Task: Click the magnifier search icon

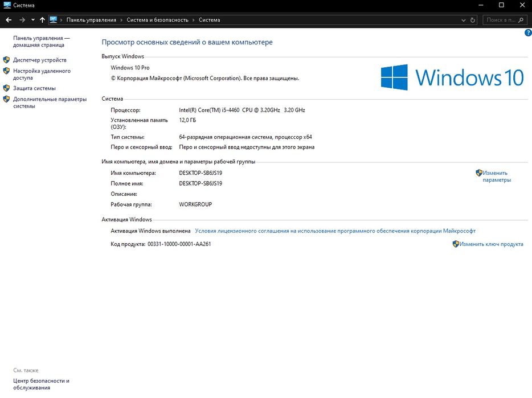Action: coord(521,20)
